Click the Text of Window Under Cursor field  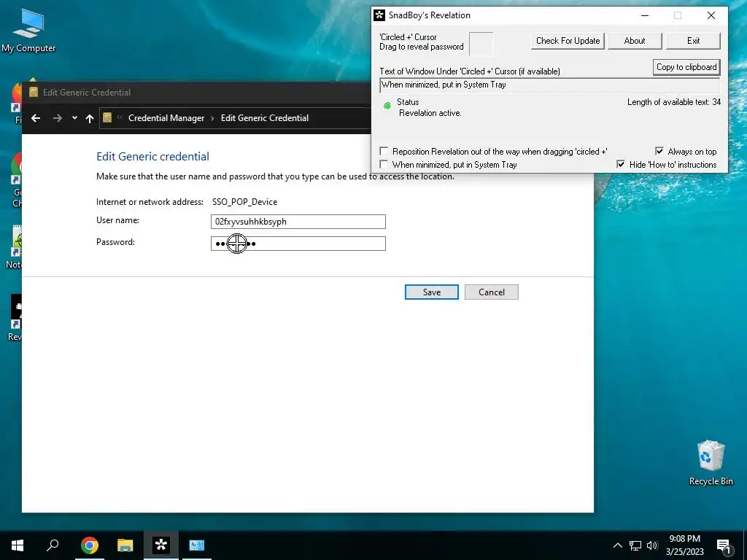[550, 85]
